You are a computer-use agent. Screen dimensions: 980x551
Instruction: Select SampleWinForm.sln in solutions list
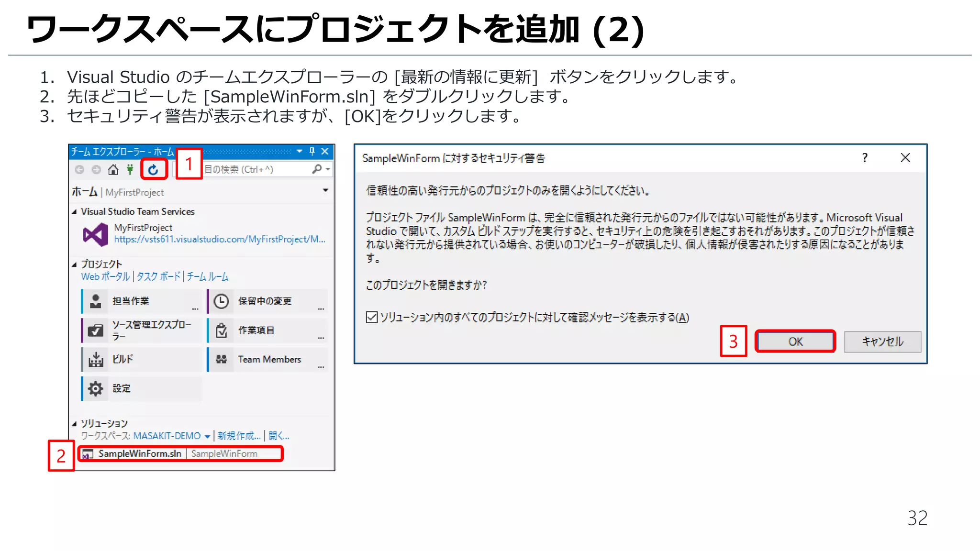click(x=181, y=454)
